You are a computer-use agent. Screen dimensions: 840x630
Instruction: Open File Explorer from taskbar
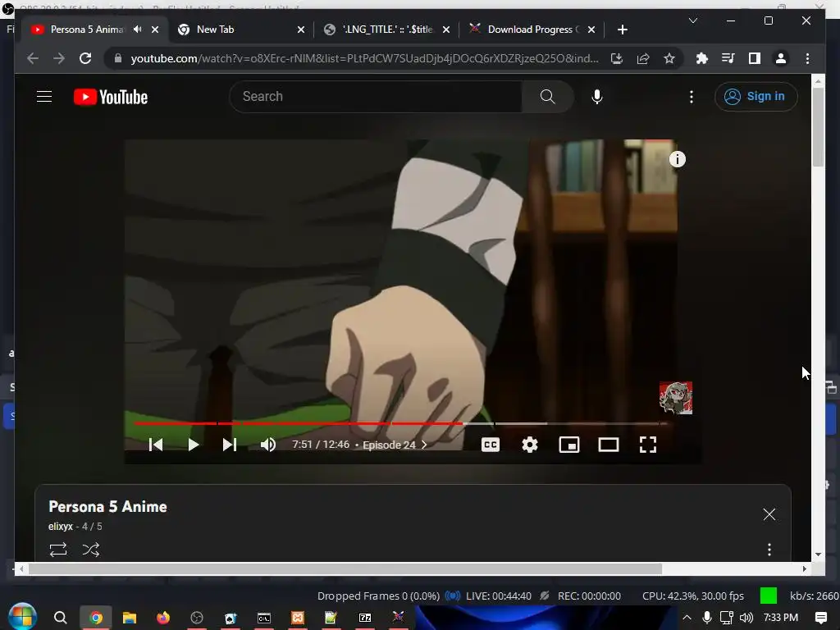pyautogui.click(x=129, y=618)
